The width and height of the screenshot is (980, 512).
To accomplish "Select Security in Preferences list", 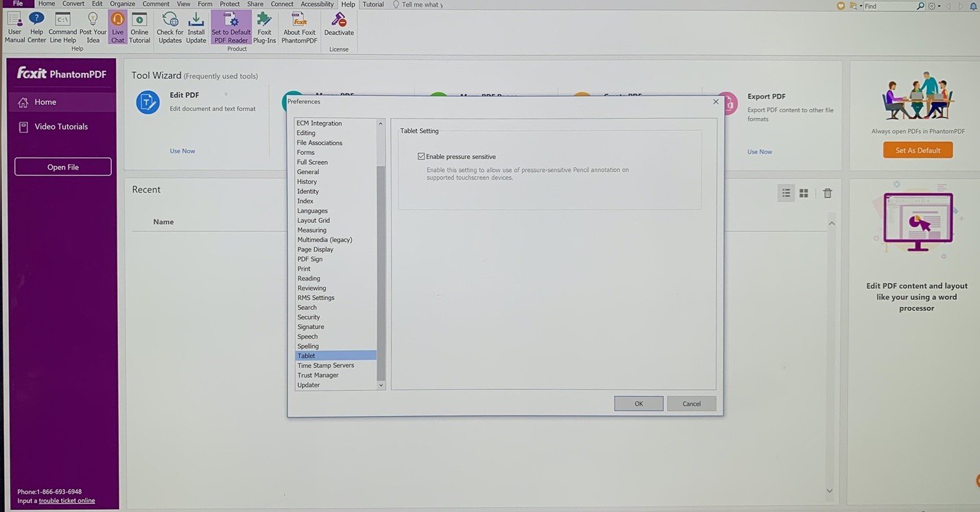I will click(x=309, y=317).
